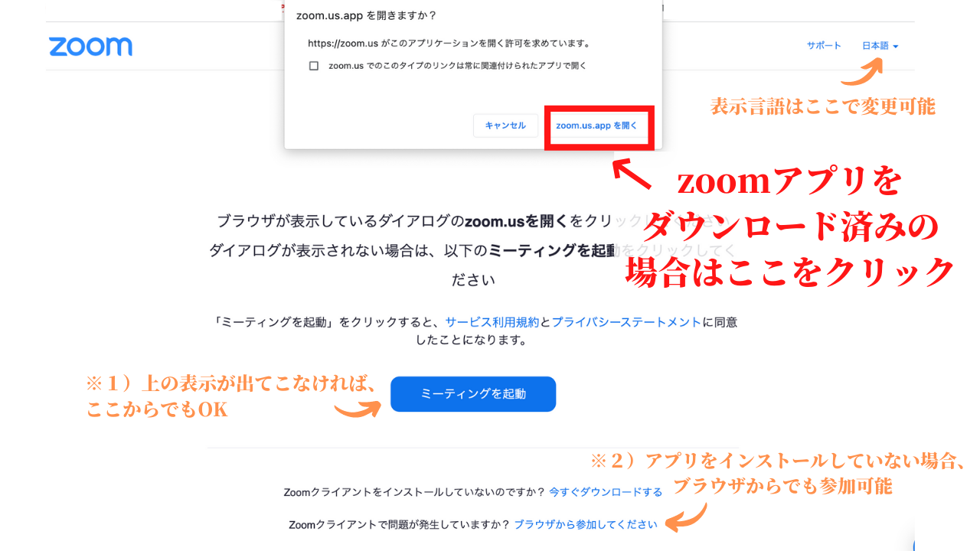Click the orange arrow pointing at browser join link
980x551 pixels.
point(686,518)
